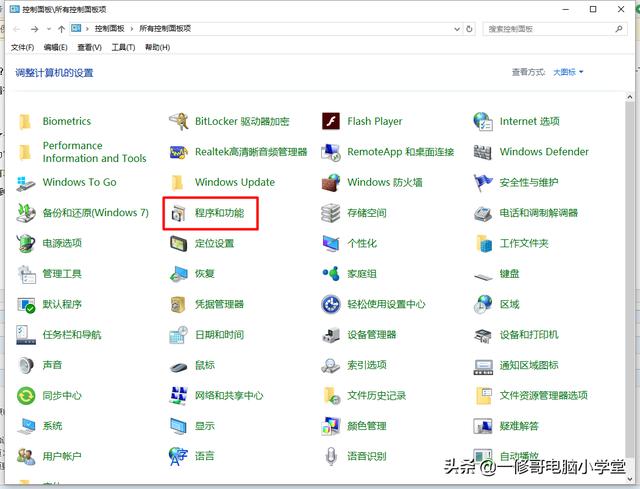Open the 轻松使用设置中心 icon

(331, 305)
